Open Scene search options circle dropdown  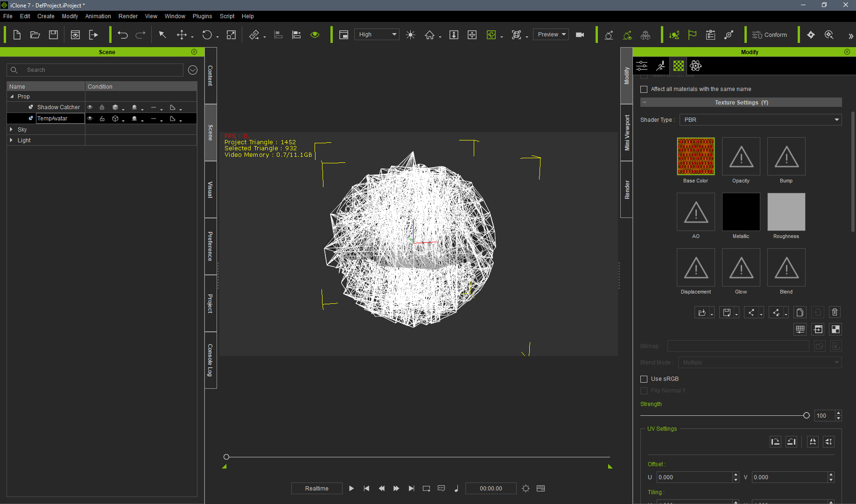193,70
